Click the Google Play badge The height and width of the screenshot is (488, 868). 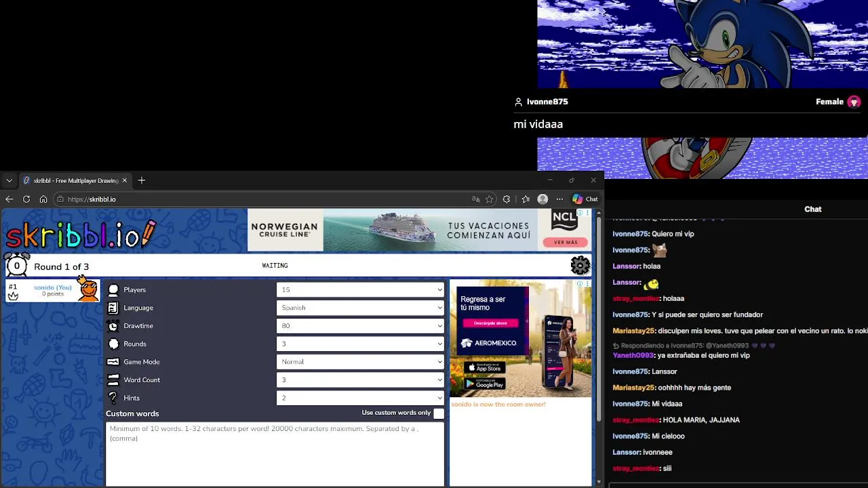pyautogui.click(x=485, y=384)
